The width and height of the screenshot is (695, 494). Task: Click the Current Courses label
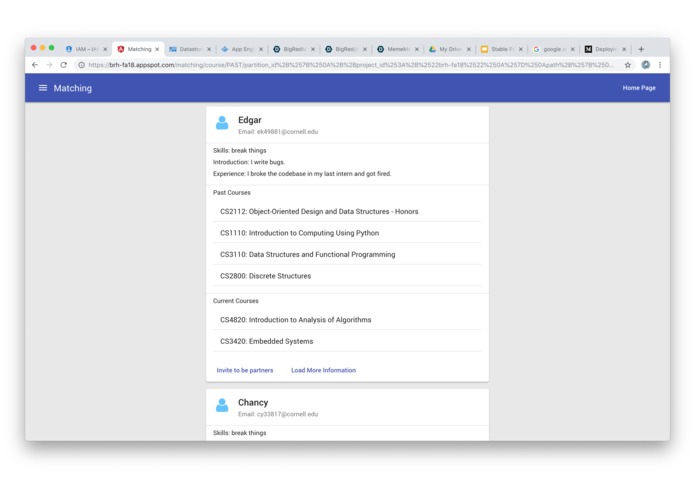(x=235, y=300)
